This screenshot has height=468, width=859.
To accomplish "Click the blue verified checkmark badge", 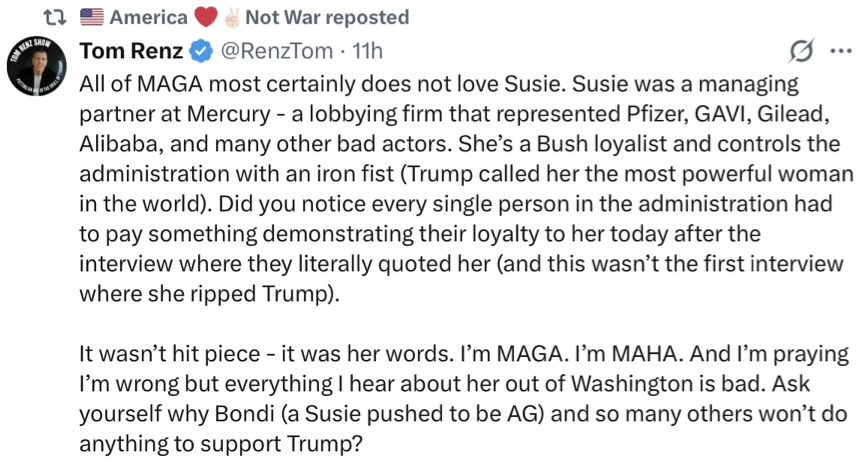I will coord(199,50).
